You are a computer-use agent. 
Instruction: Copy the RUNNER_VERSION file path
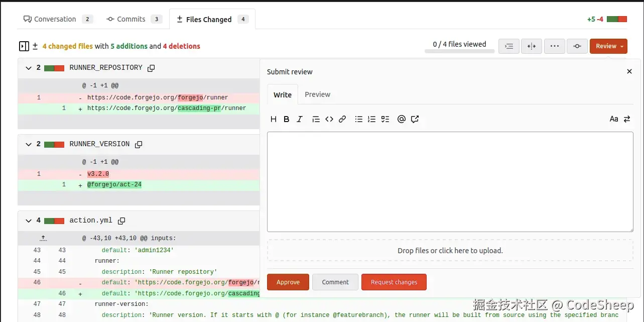(139, 144)
